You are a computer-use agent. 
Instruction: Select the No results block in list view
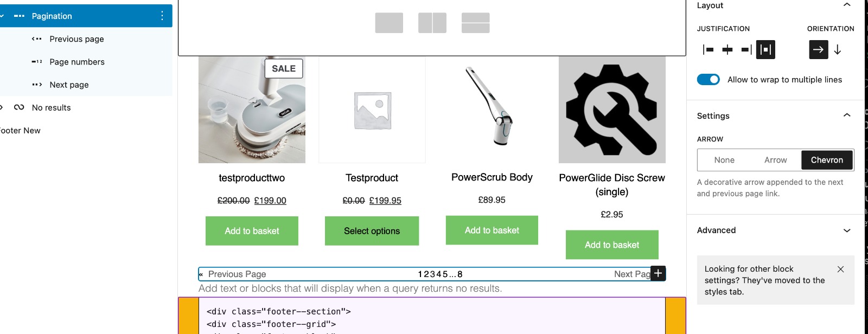(x=51, y=107)
